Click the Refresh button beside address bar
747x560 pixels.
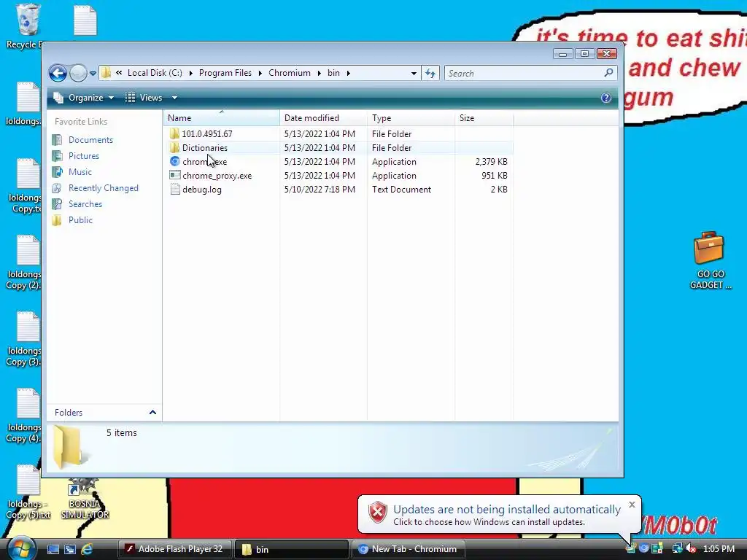click(x=430, y=74)
